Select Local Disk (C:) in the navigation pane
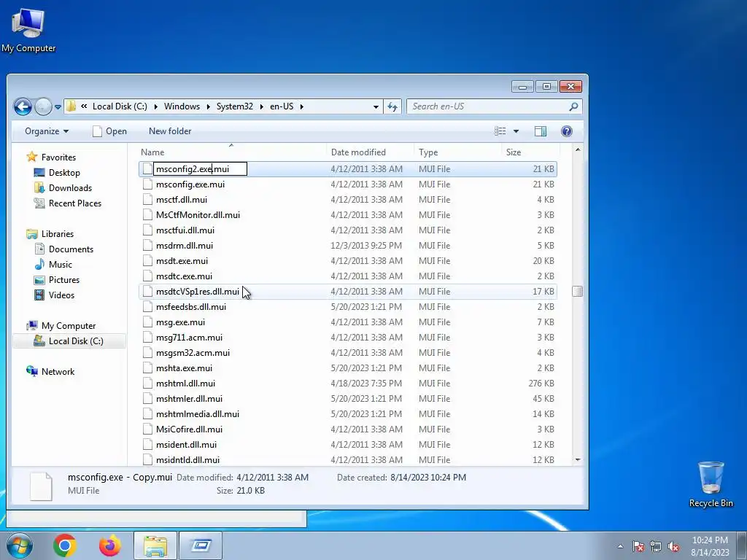The image size is (747, 560). pos(76,341)
